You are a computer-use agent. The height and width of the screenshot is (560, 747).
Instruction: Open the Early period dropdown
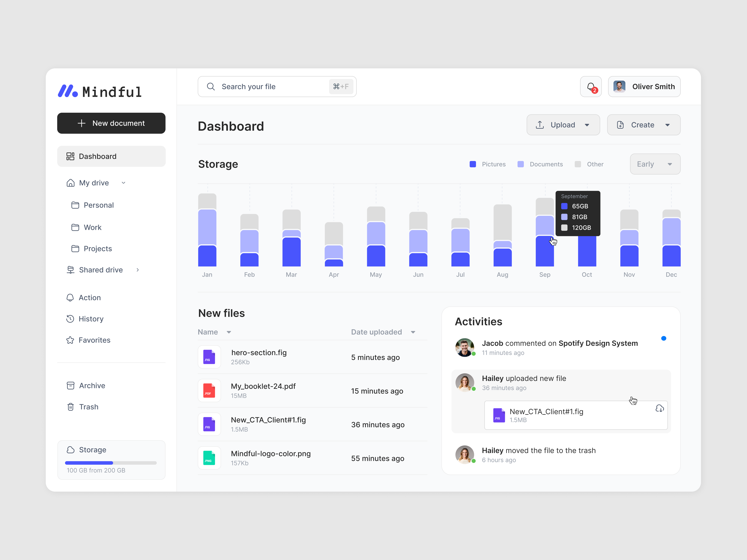click(655, 164)
